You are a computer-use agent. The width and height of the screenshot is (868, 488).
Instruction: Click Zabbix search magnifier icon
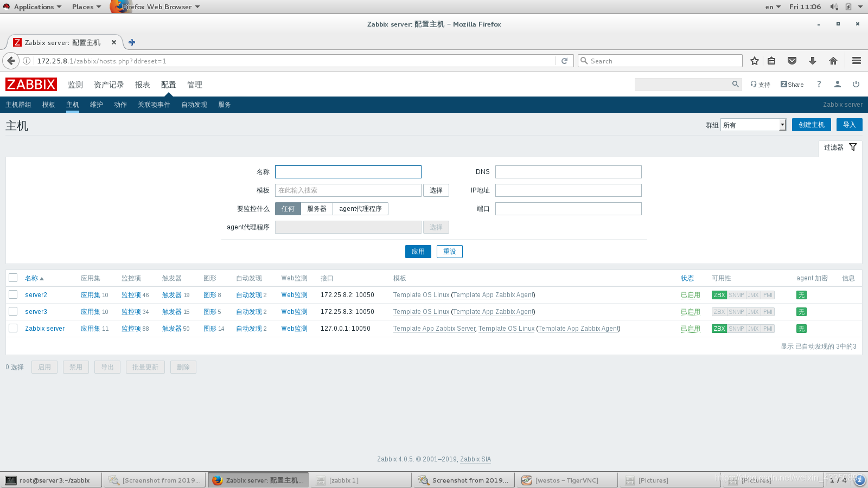click(x=735, y=84)
